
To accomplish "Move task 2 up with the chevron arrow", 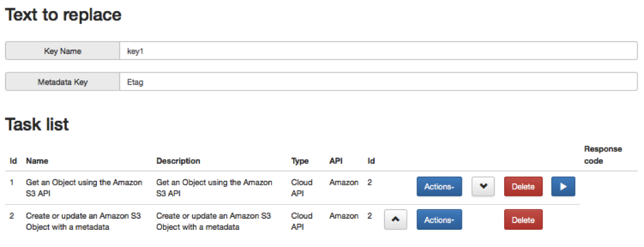I will (396, 219).
